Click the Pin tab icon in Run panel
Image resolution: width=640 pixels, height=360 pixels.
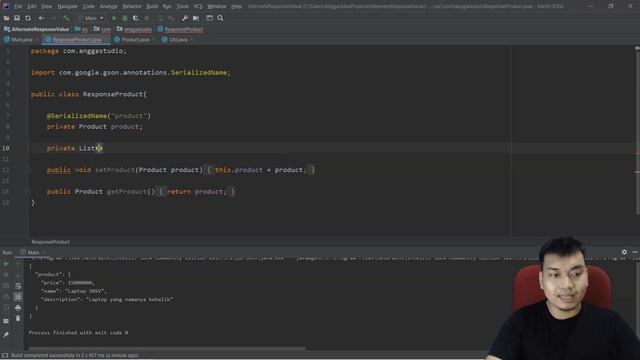6,335
